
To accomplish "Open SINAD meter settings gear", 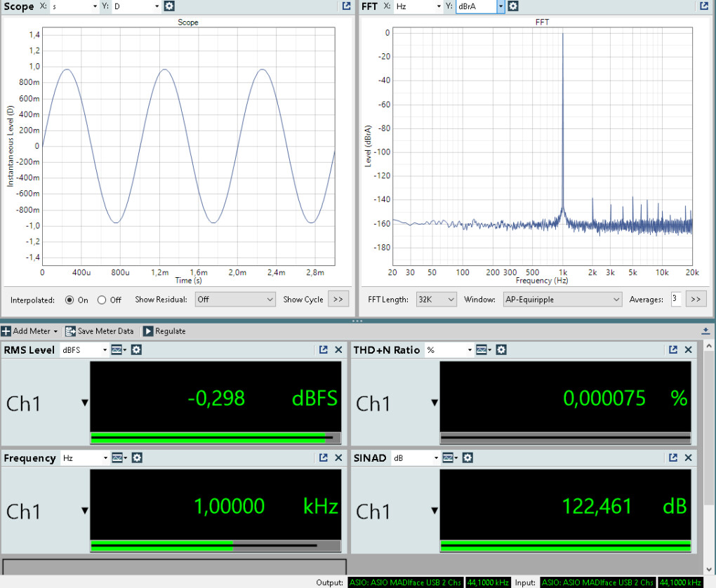I will point(468,457).
